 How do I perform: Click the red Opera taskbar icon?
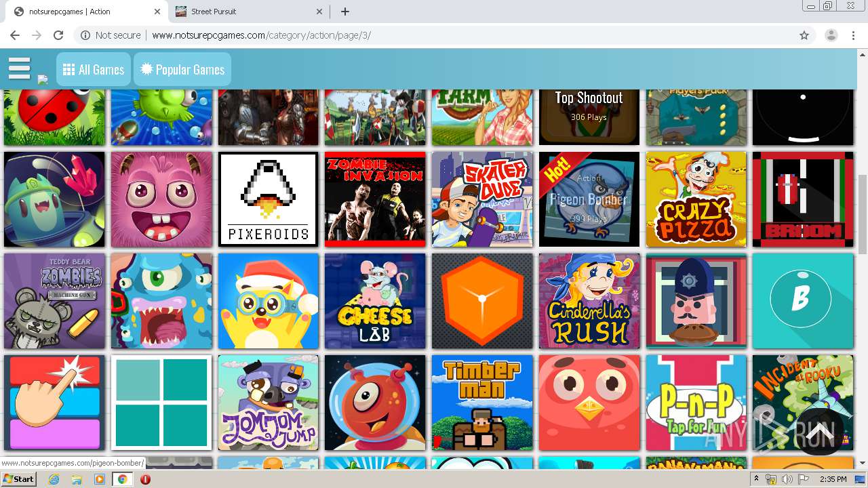pyautogui.click(x=145, y=479)
